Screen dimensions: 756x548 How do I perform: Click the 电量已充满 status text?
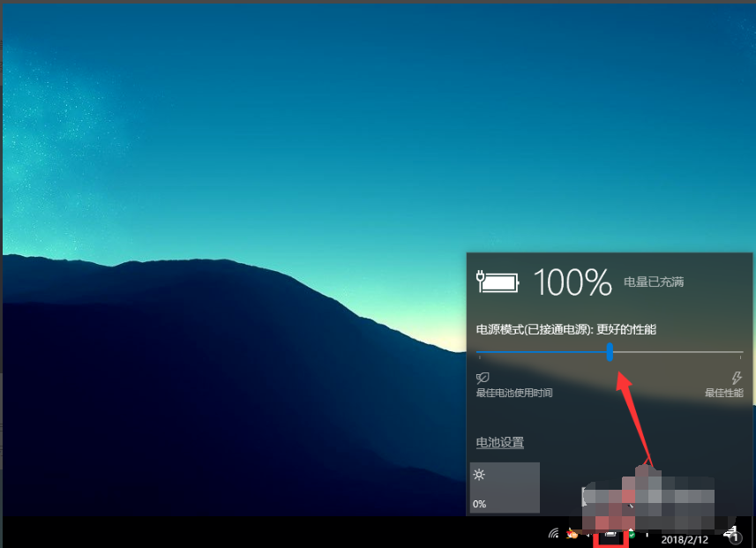(654, 282)
